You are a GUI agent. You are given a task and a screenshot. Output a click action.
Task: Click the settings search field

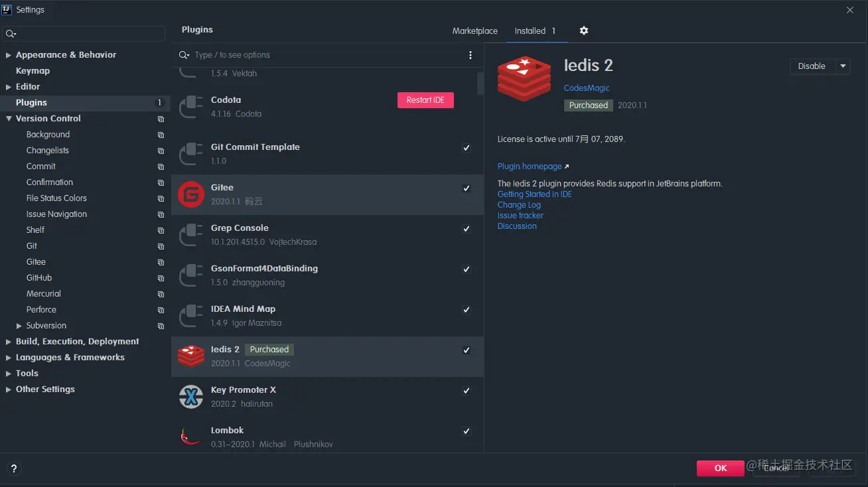(x=84, y=34)
